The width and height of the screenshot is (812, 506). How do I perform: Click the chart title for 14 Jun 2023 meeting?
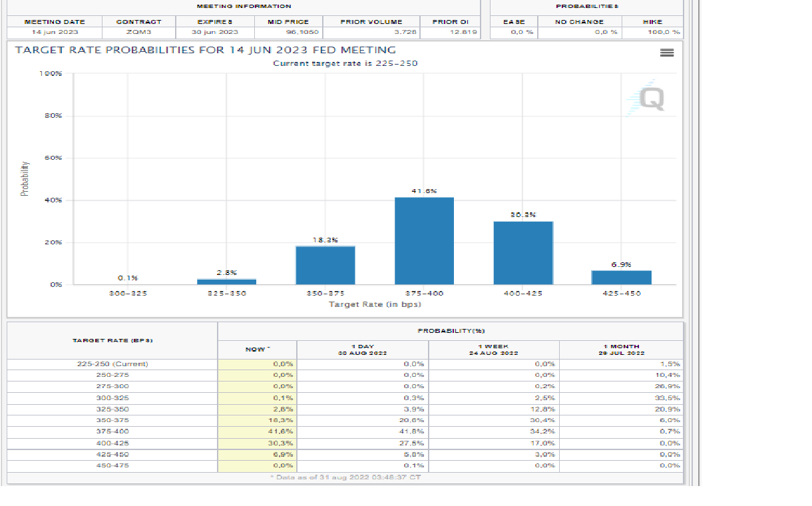(205, 50)
